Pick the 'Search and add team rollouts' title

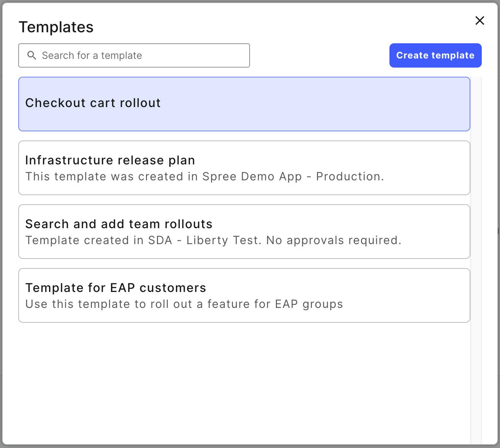[x=119, y=224]
